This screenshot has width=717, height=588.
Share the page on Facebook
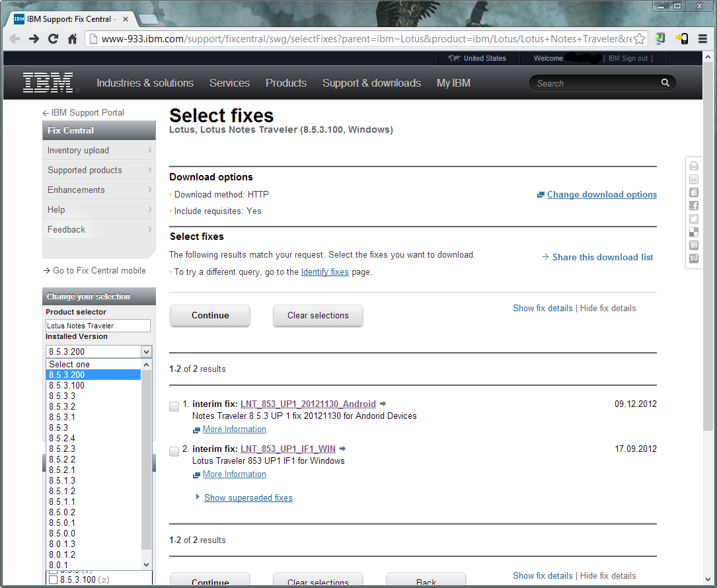click(x=694, y=205)
